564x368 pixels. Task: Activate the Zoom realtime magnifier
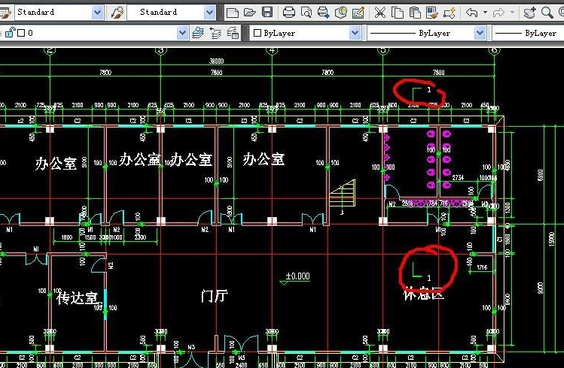(547, 13)
